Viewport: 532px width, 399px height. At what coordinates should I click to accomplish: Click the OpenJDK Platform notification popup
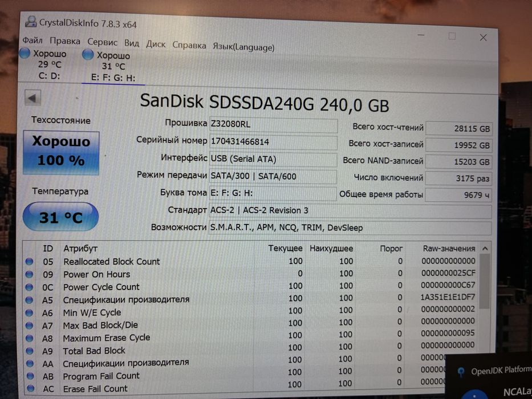pyautogui.click(x=489, y=376)
